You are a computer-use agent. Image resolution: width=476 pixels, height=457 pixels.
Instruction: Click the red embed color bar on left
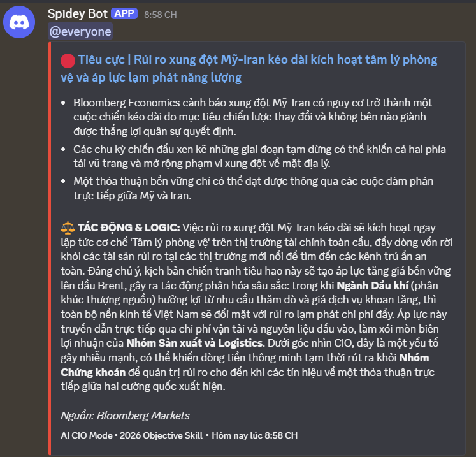[x=50, y=249]
